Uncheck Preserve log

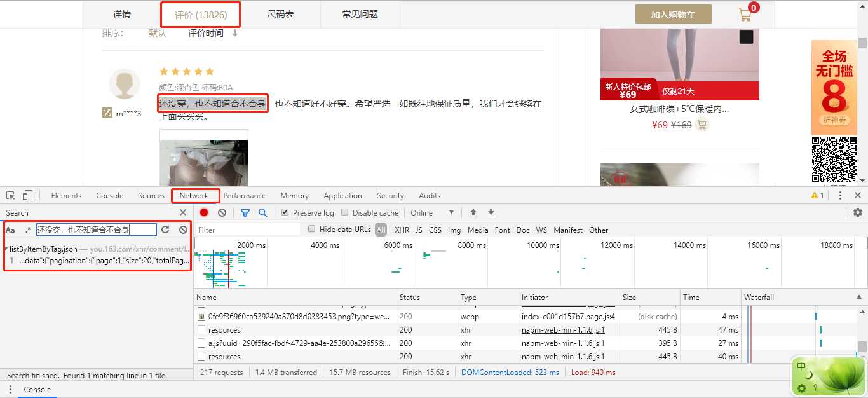click(284, 212)
